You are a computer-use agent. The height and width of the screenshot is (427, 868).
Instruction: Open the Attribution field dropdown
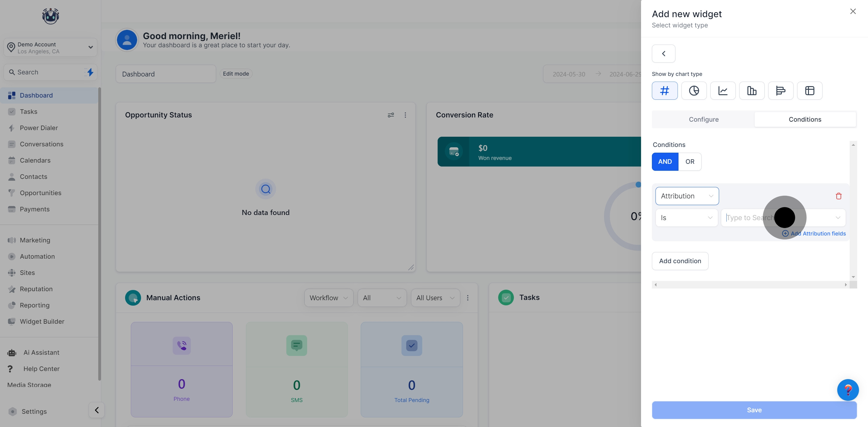(x=687, y=196)
